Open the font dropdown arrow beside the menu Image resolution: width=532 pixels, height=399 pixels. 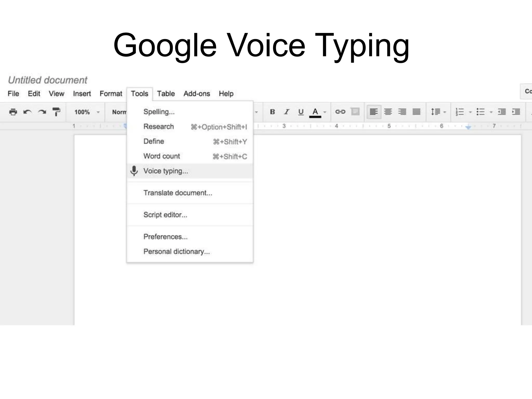[x=256, y=112]
